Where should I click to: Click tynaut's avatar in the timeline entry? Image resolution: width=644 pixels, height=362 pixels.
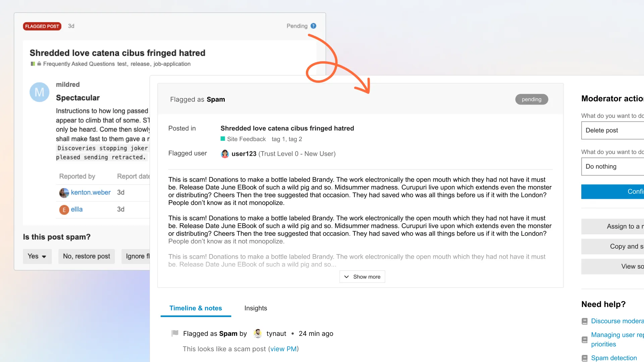tap(258, 333)
